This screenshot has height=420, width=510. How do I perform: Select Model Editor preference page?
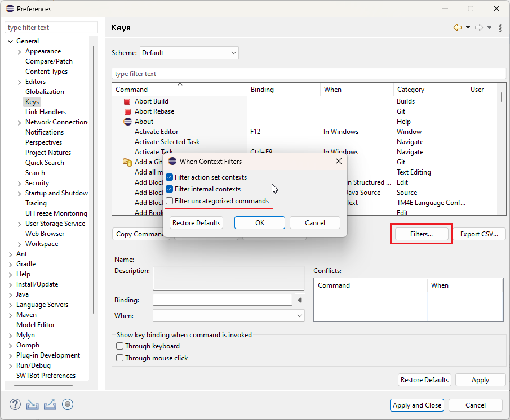point(36,324)
